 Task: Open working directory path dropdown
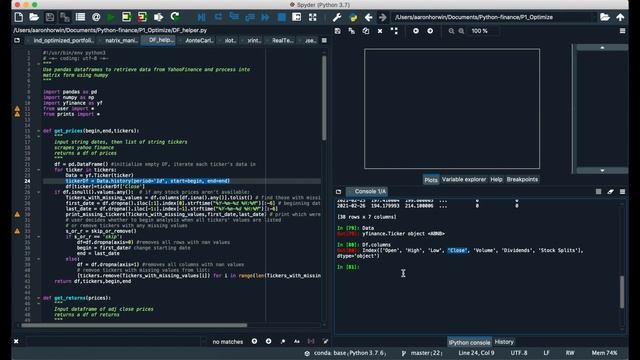594,17
